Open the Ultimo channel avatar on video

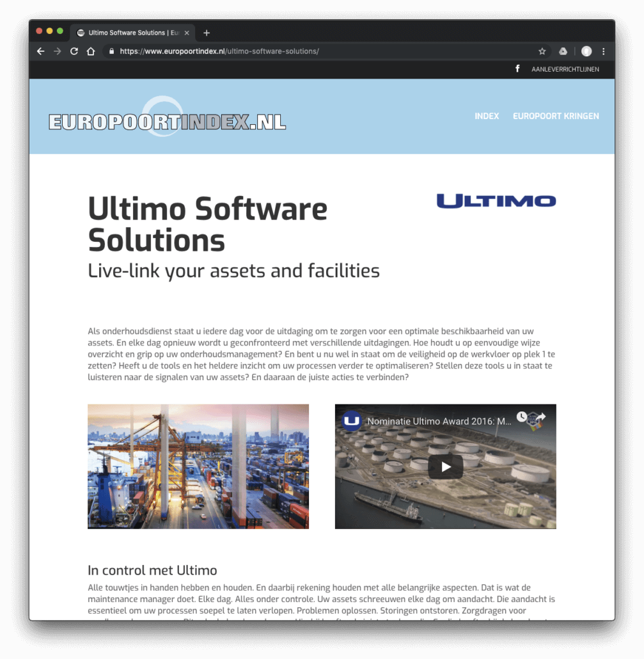point(352,421)
